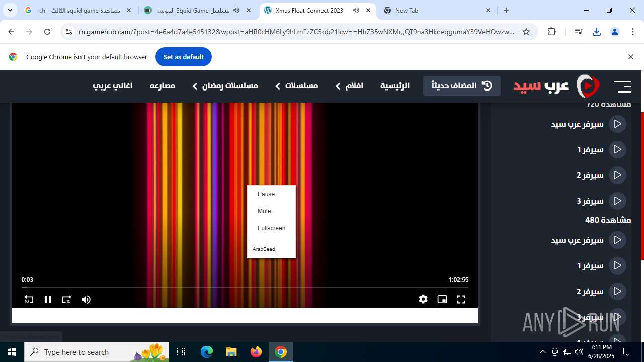Open the tab search dropdown arrow

[x=10, y=10]
